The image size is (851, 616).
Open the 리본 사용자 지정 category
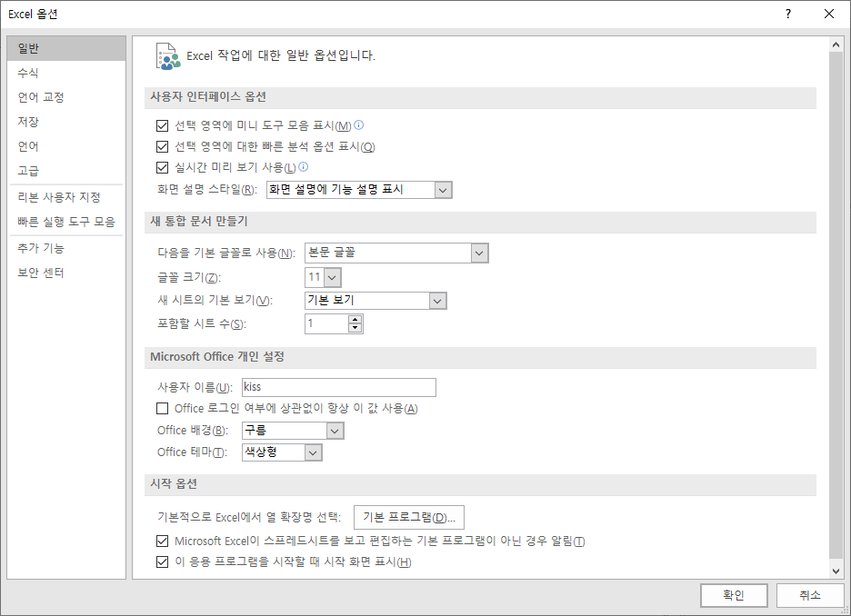(66, 197)
